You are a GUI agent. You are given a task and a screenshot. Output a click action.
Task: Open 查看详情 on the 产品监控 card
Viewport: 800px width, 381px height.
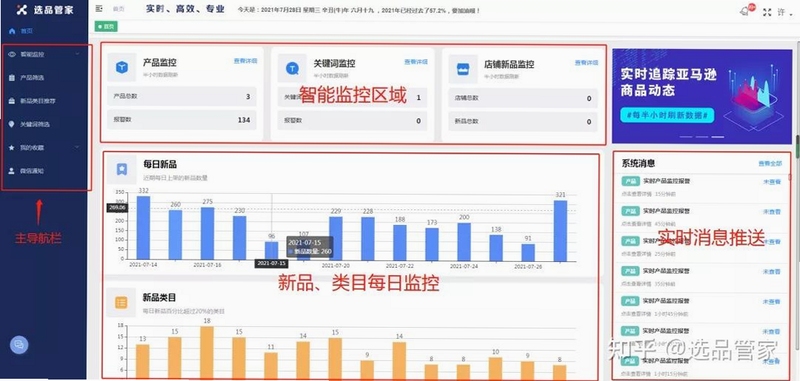click(245, 61)
